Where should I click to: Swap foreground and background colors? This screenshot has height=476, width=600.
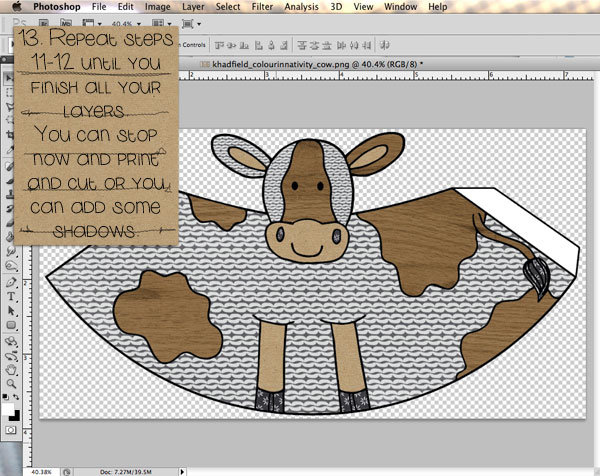pos(16,397)
